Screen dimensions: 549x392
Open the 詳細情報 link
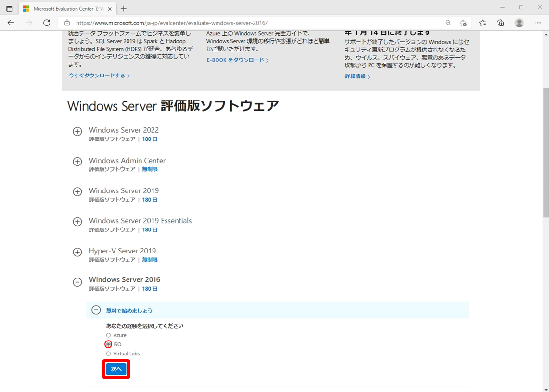click(357, 76)
